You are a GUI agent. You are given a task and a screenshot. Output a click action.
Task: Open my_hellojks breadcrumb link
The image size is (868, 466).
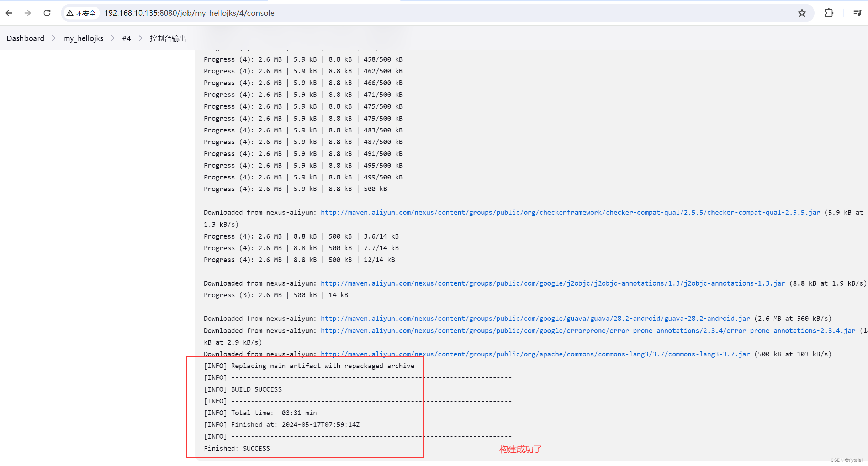(83, 38)
